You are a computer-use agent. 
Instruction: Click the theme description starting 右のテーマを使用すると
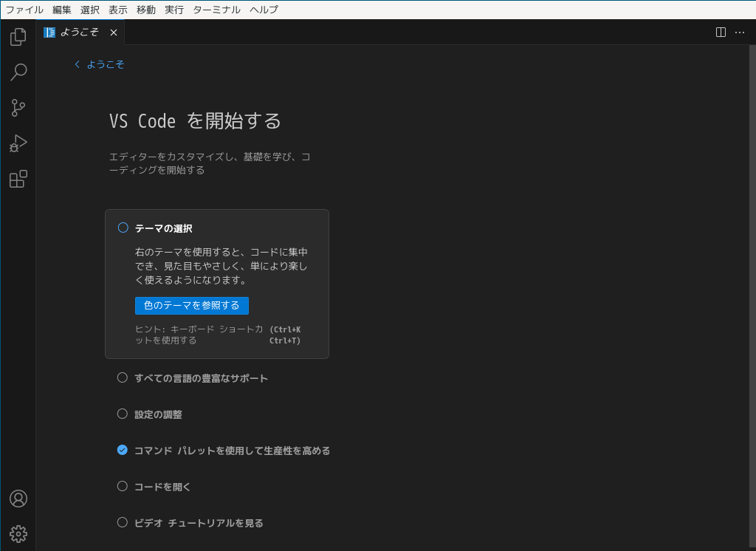point(221,266)
